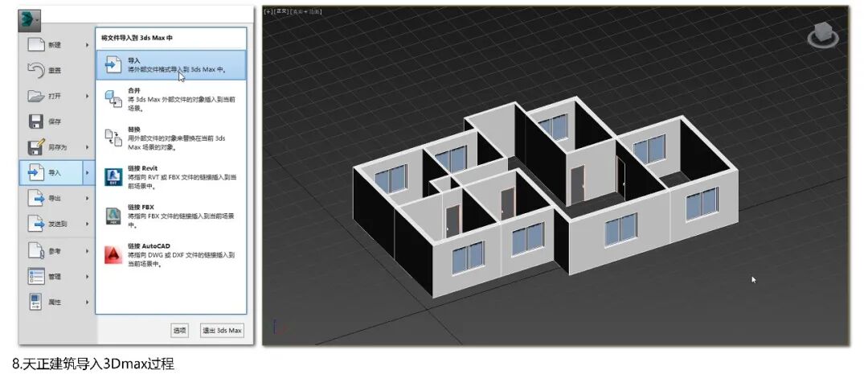Select the 导入 (Import) entry in left menu
868x383 pixels.
[51, 173]
